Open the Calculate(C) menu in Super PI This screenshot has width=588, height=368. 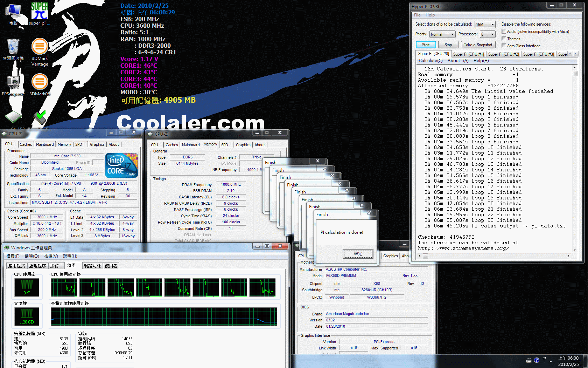[x=430, y=61]
